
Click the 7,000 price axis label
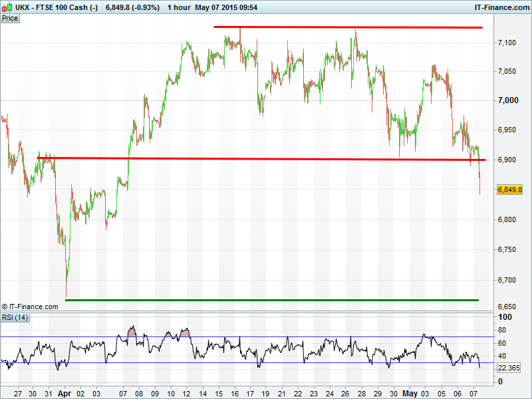(x=507, y=100)
